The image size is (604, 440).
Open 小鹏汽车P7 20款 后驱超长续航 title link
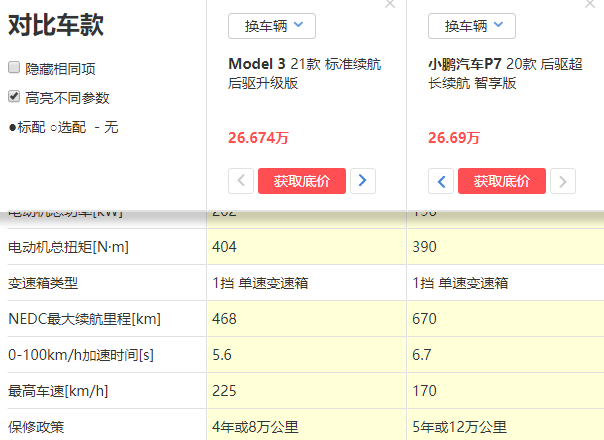coord(505,74)
